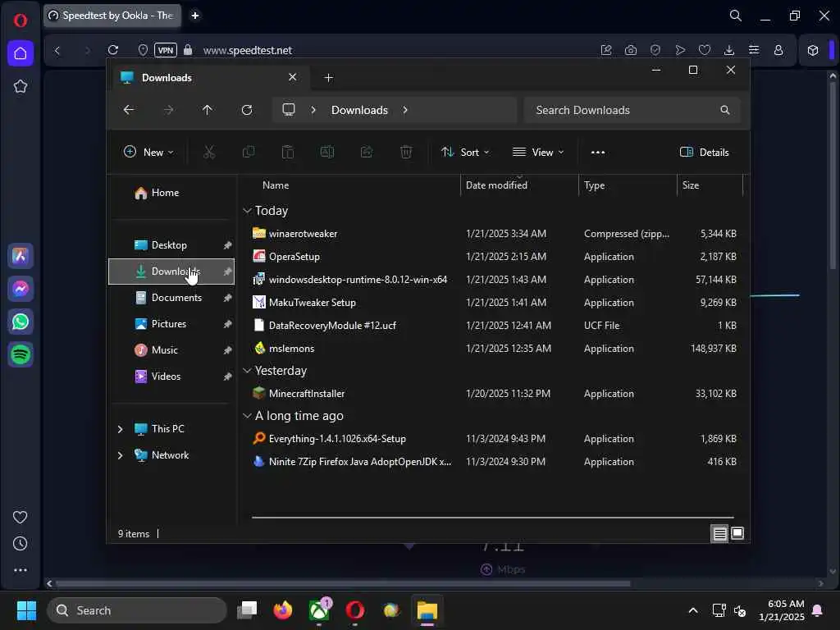The width and height of the screenshot is (840, 630).
Task: Toggle the Details pane button
Action: pos(704,152)
